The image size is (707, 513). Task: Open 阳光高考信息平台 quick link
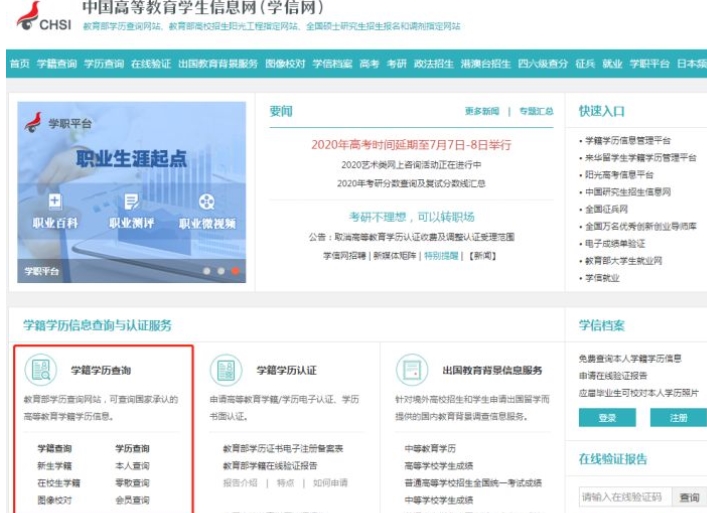(x=619, y=175)
